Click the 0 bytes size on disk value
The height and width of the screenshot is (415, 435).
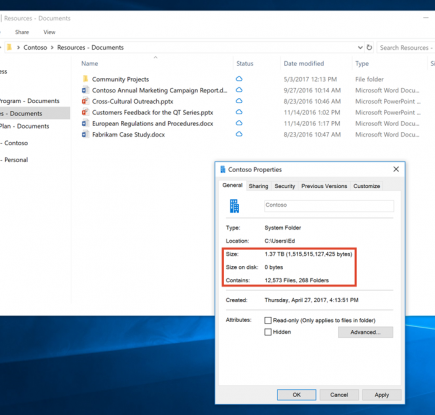(x=274, y=267)
